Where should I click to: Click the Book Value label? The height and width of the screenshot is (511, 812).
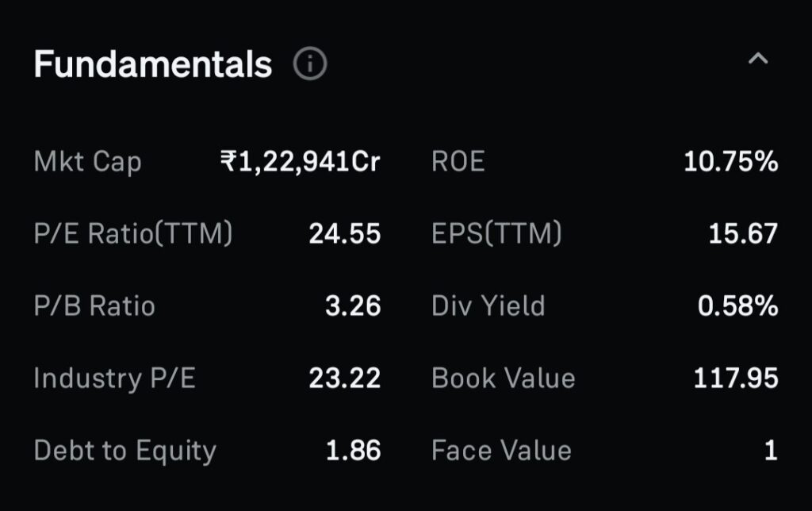point(503,378)
